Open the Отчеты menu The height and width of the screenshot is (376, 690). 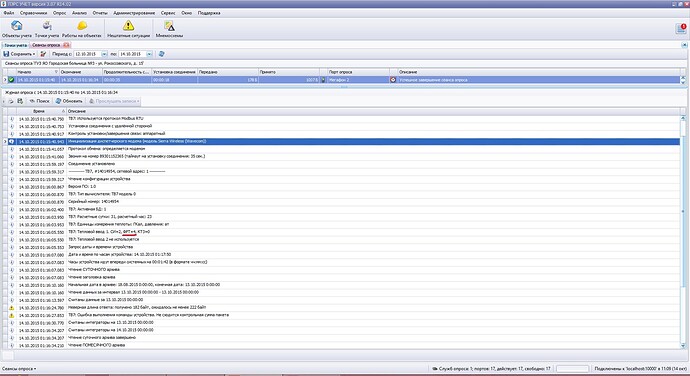point(100,13)
